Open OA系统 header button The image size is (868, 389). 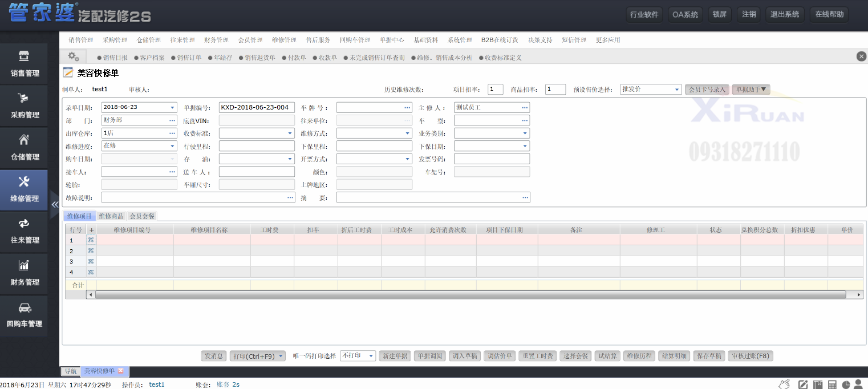[x=685, y=14]
